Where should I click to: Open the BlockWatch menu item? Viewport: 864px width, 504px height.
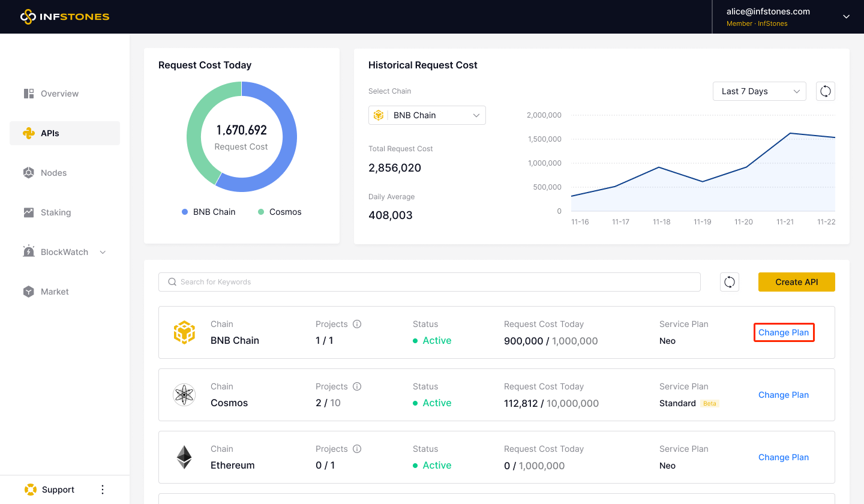[65, 252]
